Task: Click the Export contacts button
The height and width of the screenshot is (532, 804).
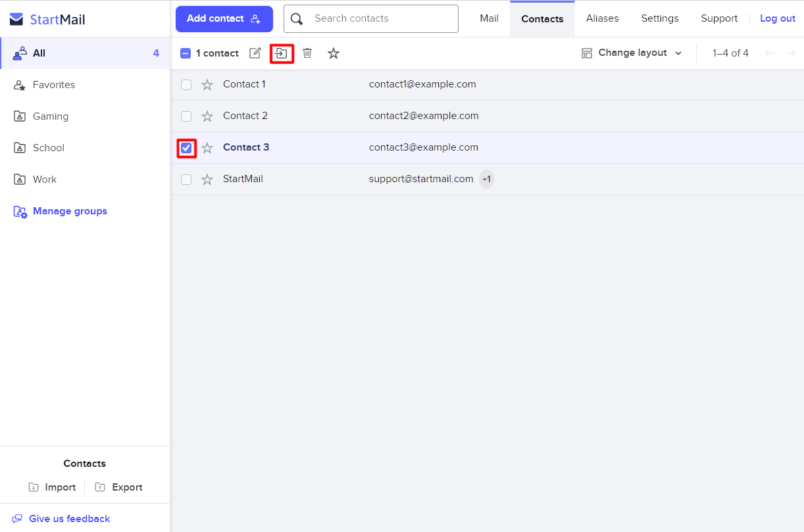Action: click(118, 487)
